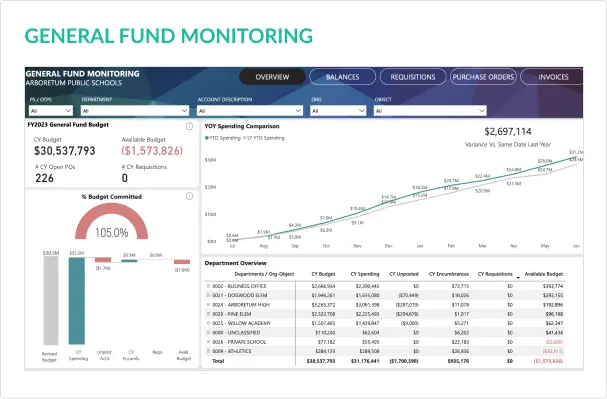The image size is (607, 399).
Task: Open the Org filter dropdown
Action: [x=338, y=111]
